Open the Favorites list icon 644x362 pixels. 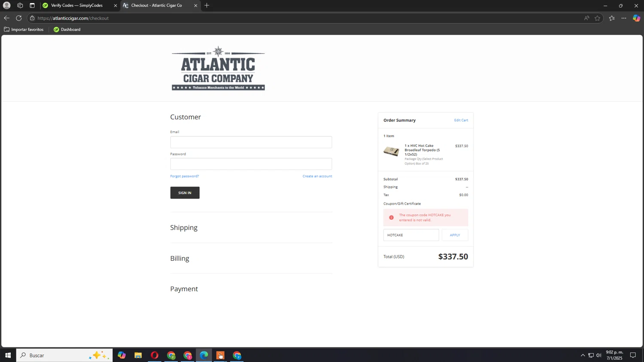pyautogui.click(x=612, y=18)
